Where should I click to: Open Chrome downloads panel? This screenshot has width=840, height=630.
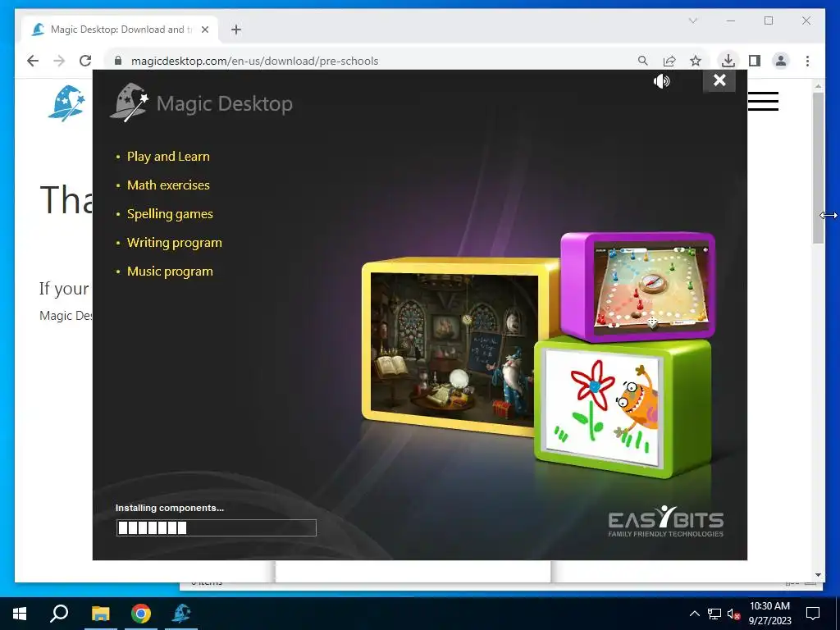[x=728, y=61]
